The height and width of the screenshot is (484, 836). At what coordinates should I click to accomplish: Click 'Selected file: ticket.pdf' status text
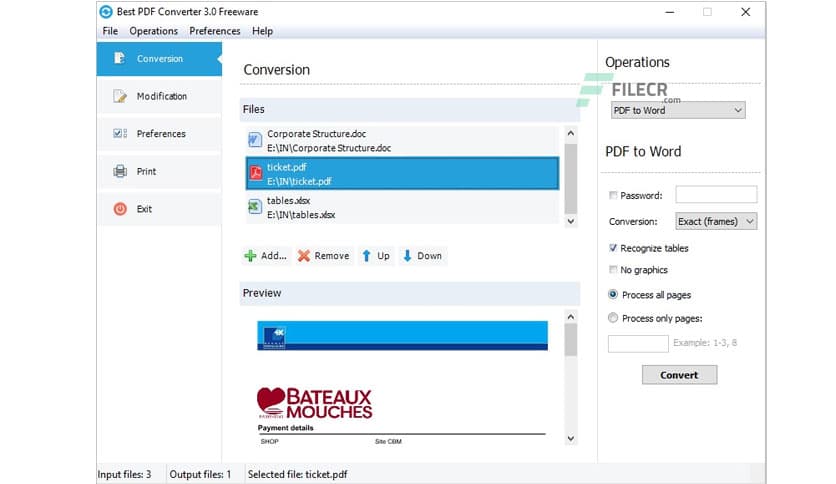298,474
